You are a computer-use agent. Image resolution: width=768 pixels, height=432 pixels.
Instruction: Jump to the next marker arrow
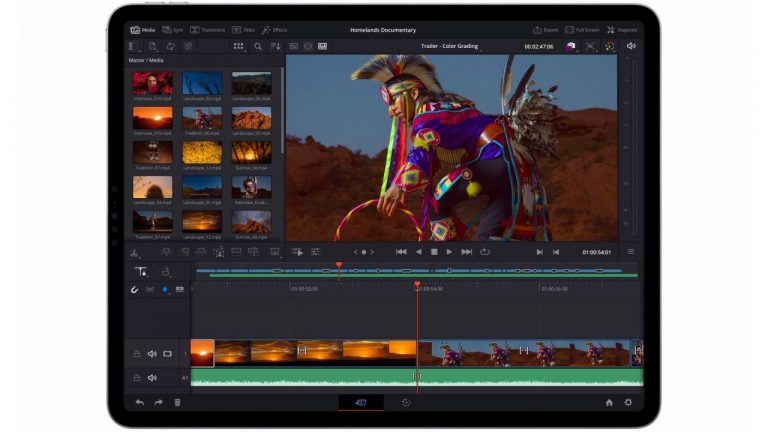click(372, 252)
